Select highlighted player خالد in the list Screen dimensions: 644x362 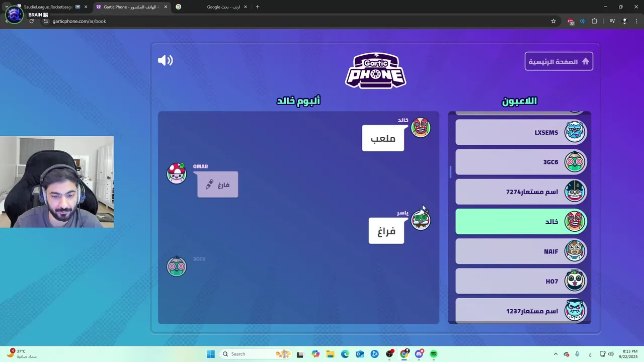521,222
